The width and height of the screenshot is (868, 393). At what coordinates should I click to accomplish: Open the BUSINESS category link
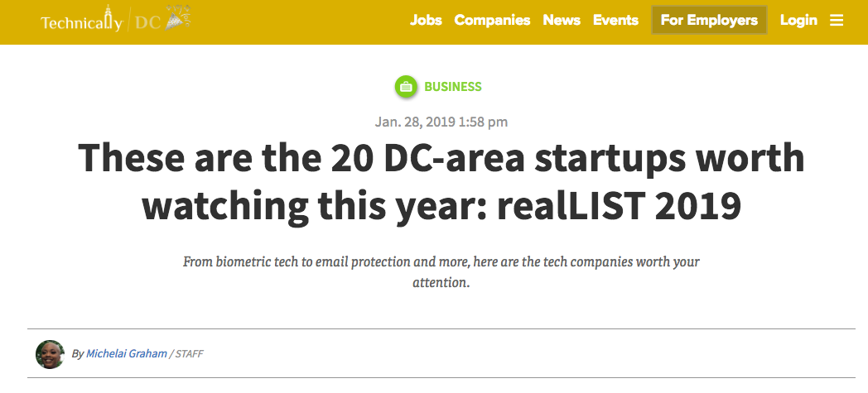point(452,87)
